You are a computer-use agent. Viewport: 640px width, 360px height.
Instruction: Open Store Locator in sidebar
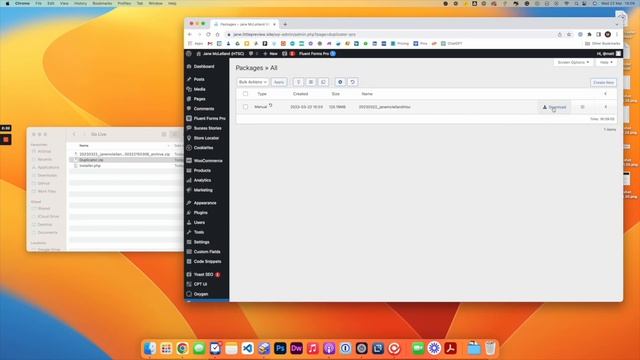tap(206, 138)
